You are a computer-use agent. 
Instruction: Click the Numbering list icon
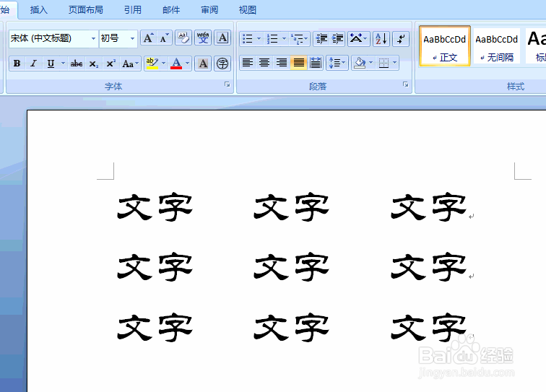[272, 39]
